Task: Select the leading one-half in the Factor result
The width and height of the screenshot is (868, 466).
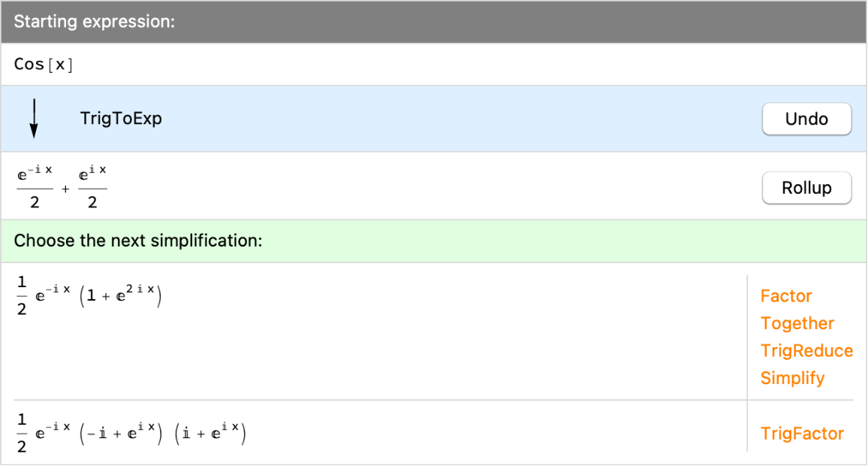Action: tap(22, 295)
